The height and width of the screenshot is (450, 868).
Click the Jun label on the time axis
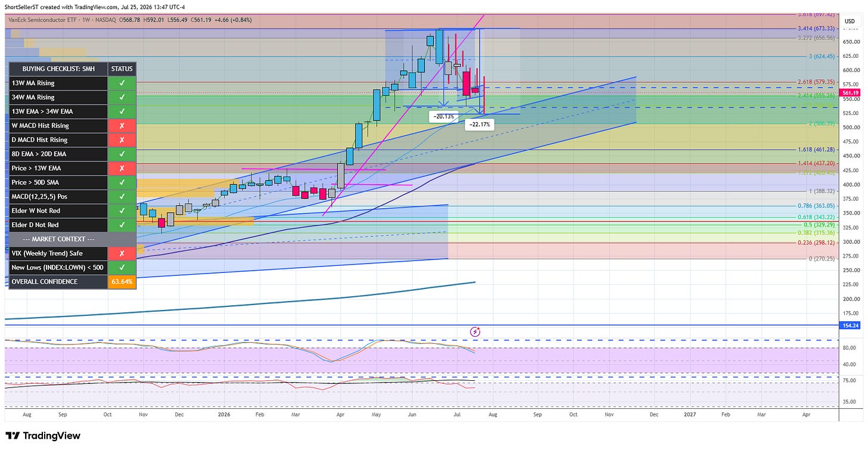pyautogui.click(x=413, y=414)
